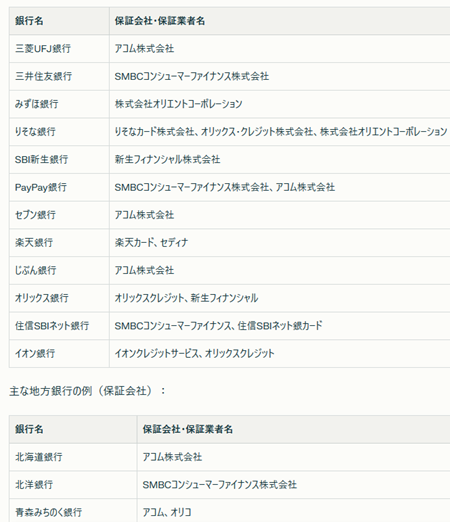This screenshot has width=450, height=522.
Task: Select the 三井住友銀行 cell
Action: tap(59, 76)
